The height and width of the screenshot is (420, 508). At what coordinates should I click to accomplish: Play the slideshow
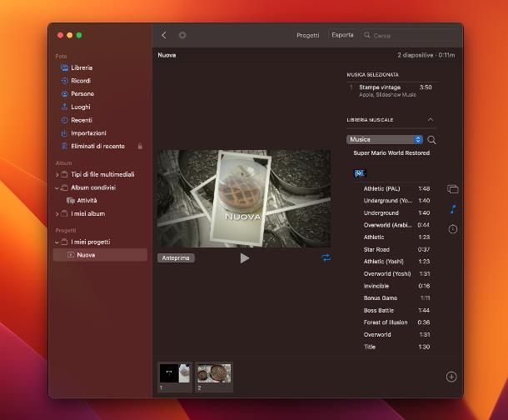[245, 258]
